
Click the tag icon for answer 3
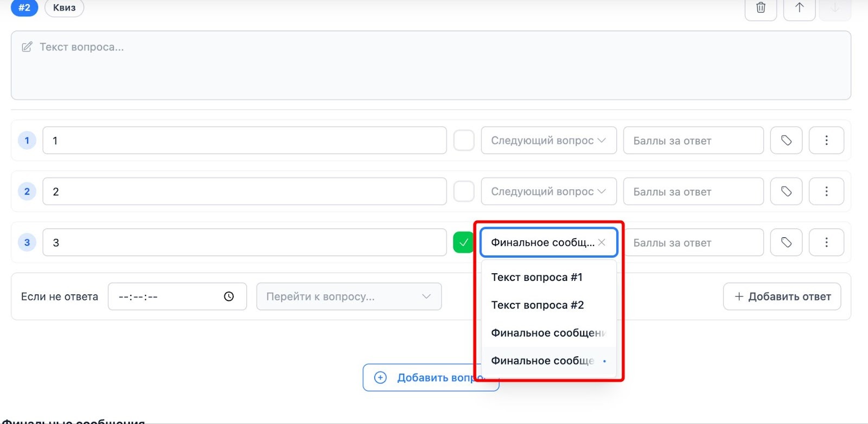pos(786,242)
